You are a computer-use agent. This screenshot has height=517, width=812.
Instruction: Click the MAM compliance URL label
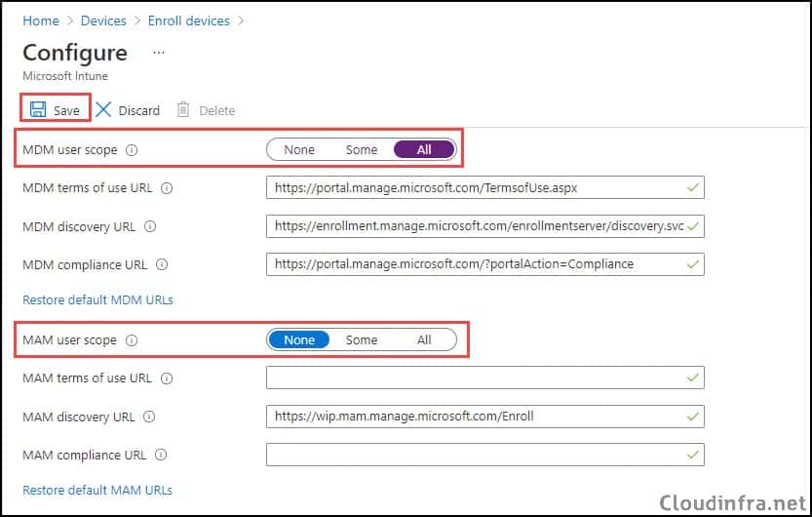(x=85, y=456)
